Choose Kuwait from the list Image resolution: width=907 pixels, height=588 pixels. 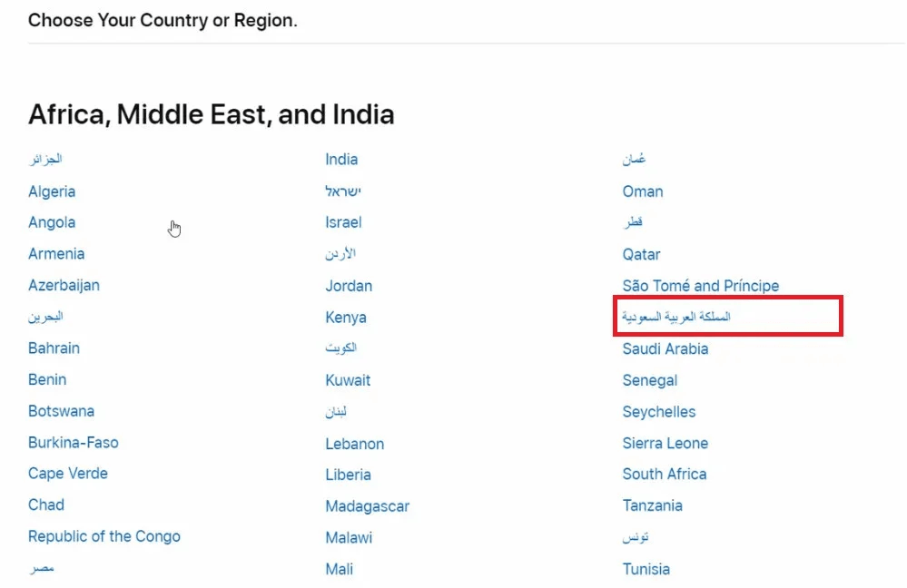click(x=348, y=380)
